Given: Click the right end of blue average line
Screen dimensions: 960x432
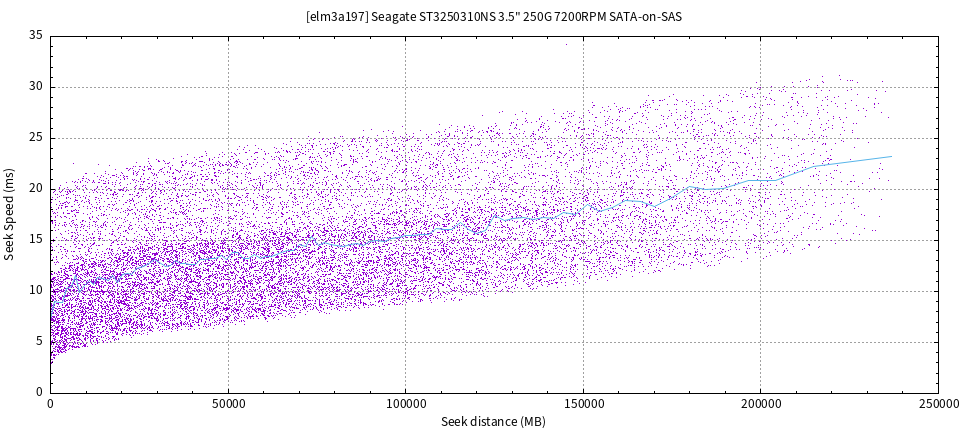Looking at the screenshot, I should pyautogui.click(x=890, y=156).
